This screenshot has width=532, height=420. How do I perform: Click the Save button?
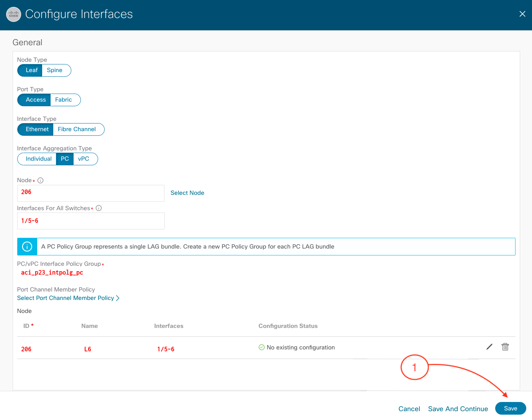tap(510, 408)
